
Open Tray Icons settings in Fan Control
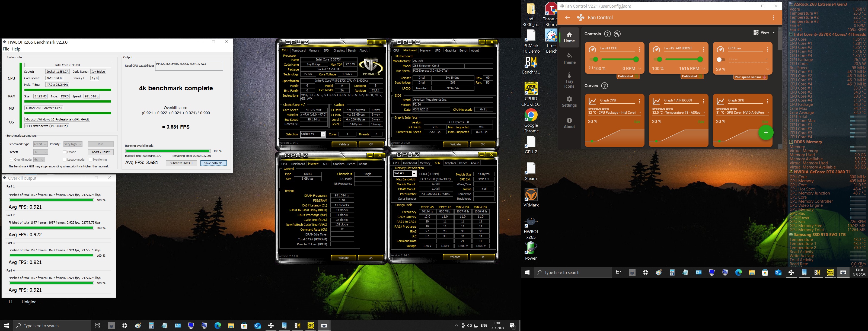point(569,80)
